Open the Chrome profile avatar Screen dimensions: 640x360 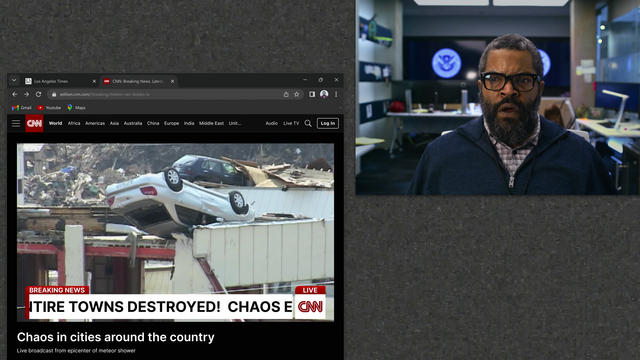pyautogui.click(x=324, y=94)
